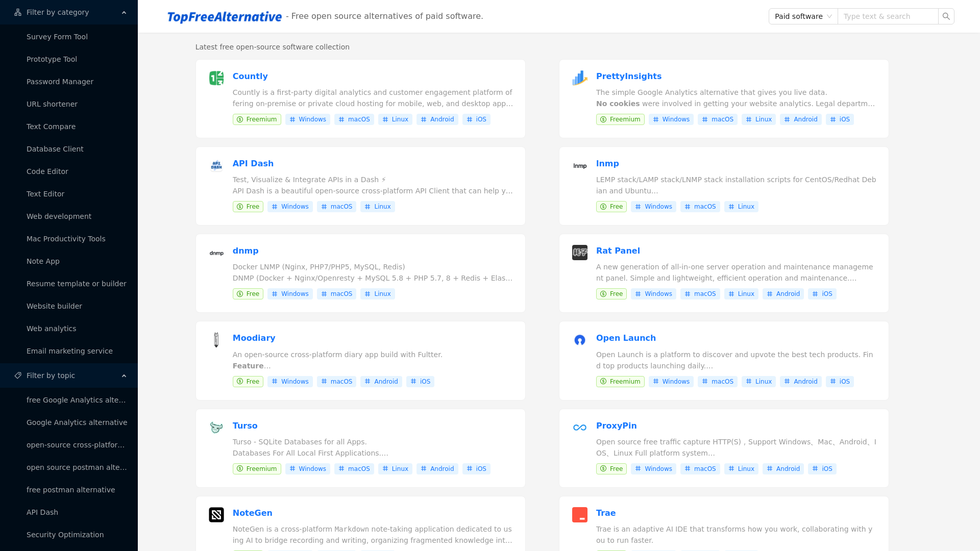
Task: Click the Moodiary pen logo icon
Action: pyautogui.click(x=216, y=340)
